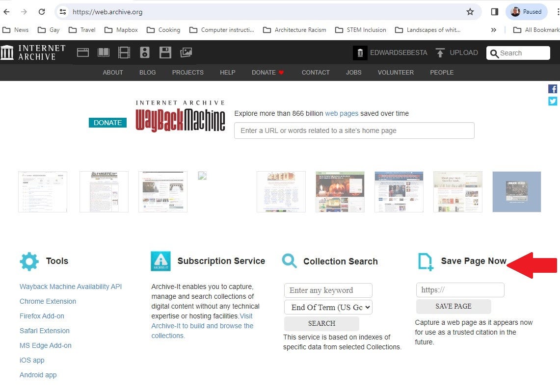The height and width of the screenshot is (392, 560).
Task: Open the Android app link
Action: [x=38, y=374]
